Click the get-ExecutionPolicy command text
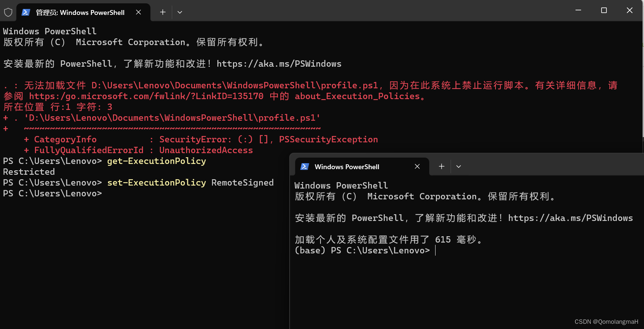644x329 pixels. 157,161
